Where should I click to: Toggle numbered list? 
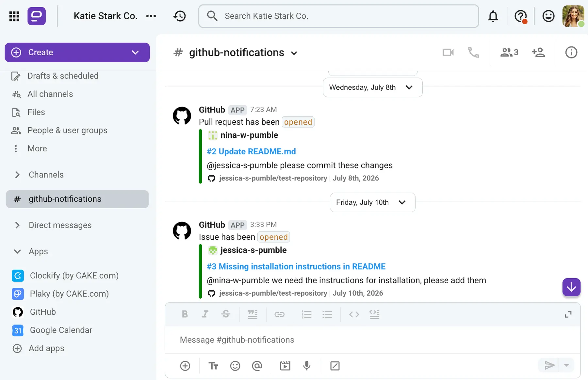pyautogui.click(x=306, y=314)
